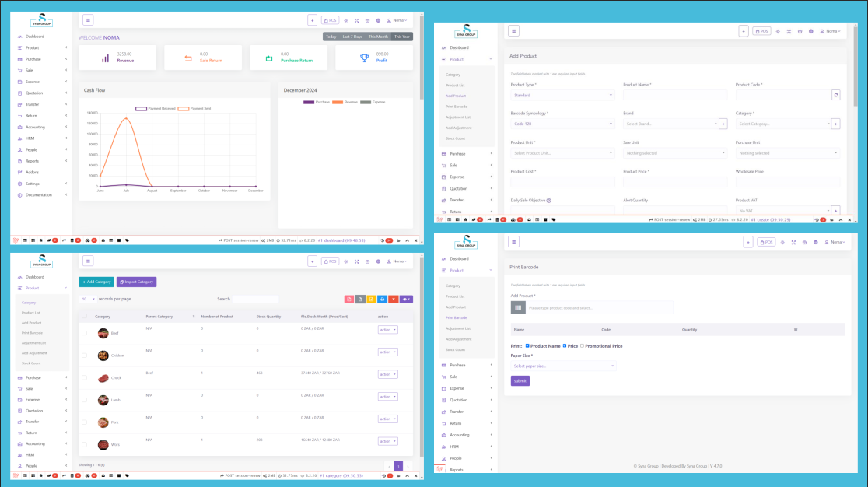The width and height of the screenshot is (868, 487).
Task: Open Addons in the dashboard sidebar
Action: (x=32, y=172)
